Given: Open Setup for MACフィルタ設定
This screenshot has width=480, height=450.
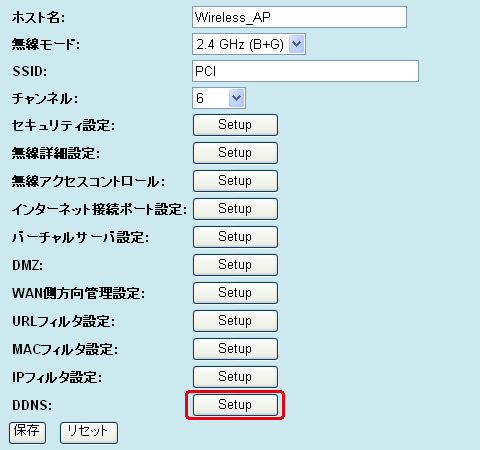Looking at the screenshot, I should point(235,349).
